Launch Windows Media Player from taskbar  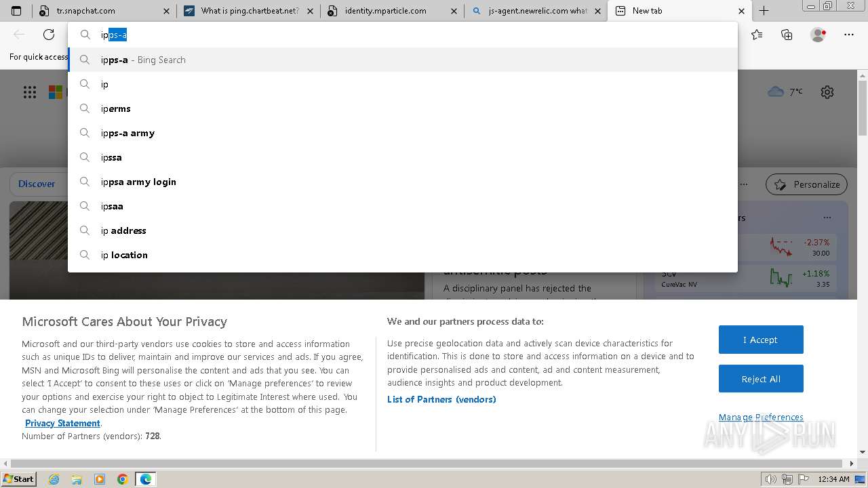100,479
